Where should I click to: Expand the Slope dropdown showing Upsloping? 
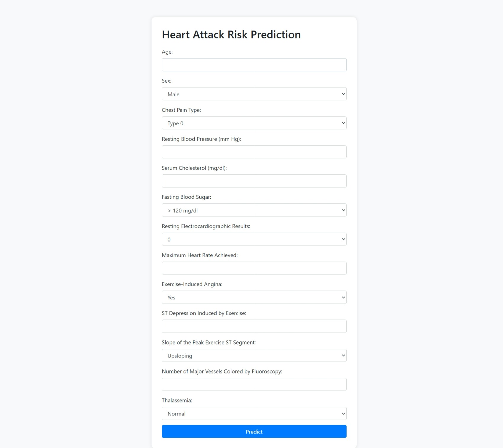click(254, 355)
